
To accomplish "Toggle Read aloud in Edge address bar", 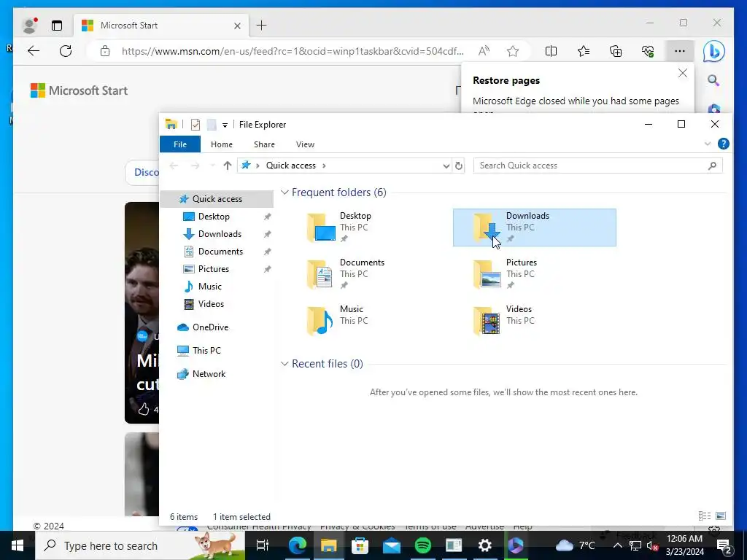I will 484,51.
